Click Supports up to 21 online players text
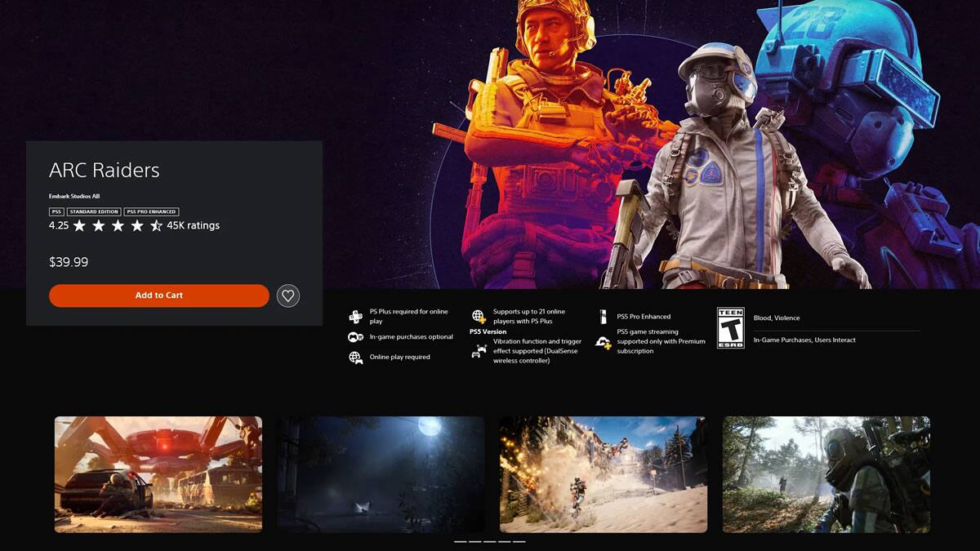This screenshot has height=551, width=980. (x=528, y=317)
